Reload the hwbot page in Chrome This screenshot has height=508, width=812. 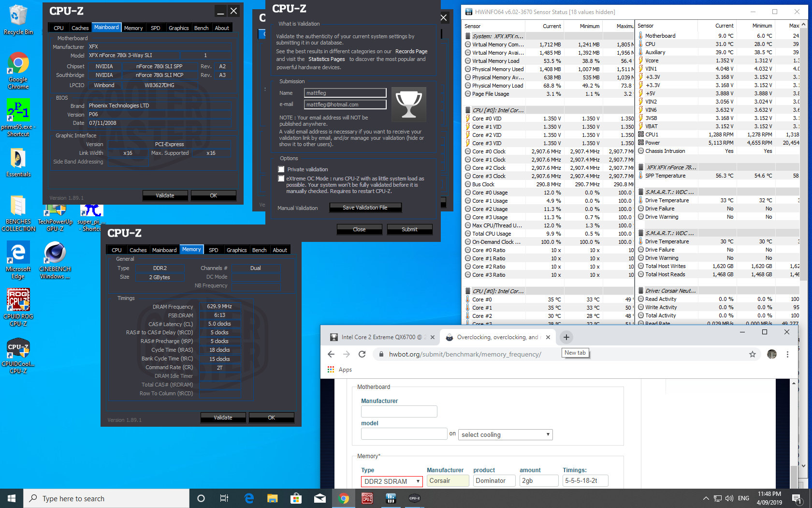[362, 354]
